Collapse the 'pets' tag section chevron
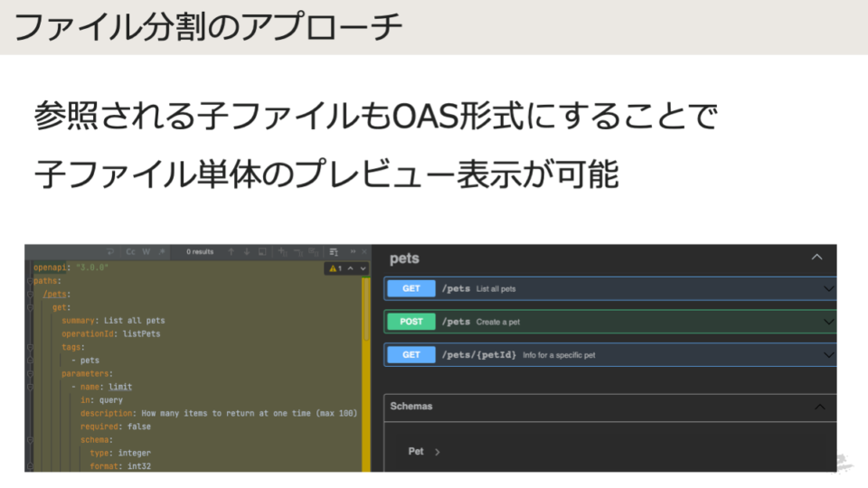 click(816, 258)
